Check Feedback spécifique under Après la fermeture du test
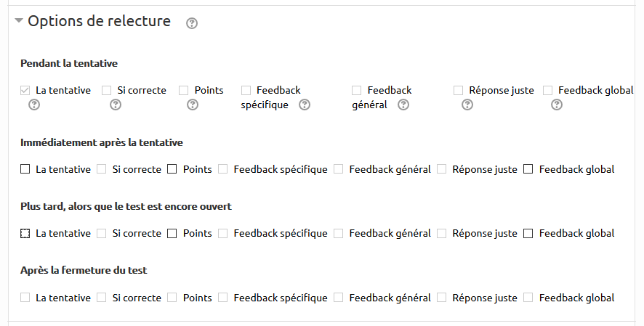644x326 pixels. (x=223, y=298)
